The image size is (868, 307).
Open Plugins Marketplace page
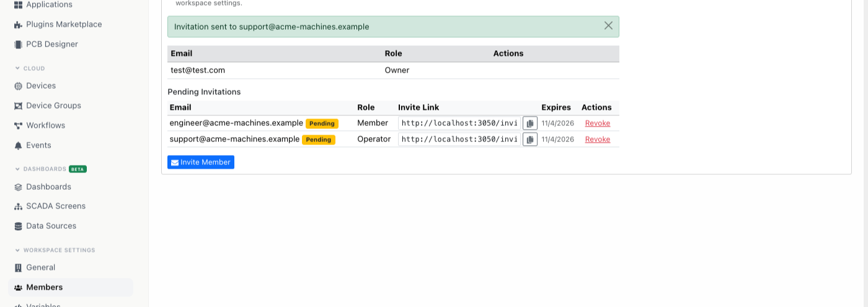[63, 24]
